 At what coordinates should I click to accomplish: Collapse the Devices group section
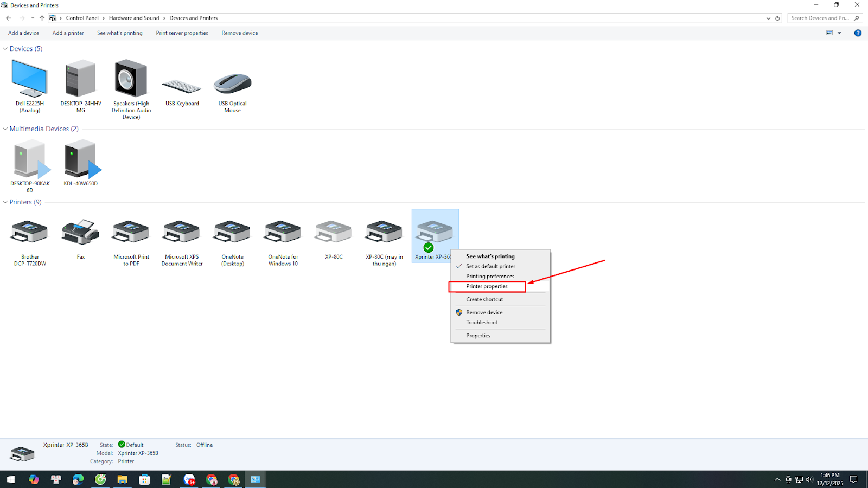(x=5, y=49)
